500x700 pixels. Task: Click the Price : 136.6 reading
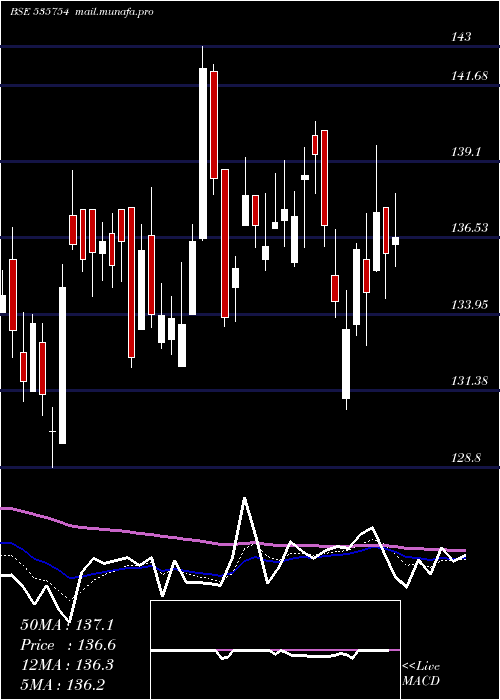[68, 645]
